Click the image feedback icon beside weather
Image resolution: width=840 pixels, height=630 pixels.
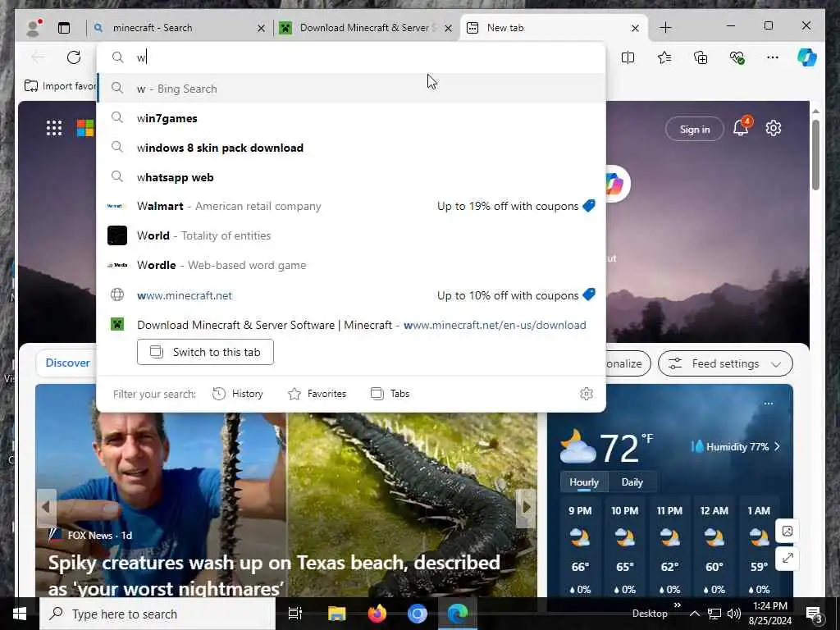point(787,531)
